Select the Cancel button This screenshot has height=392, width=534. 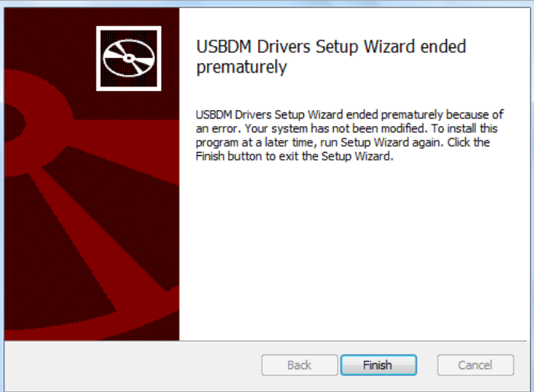click(x=475, y=365)
